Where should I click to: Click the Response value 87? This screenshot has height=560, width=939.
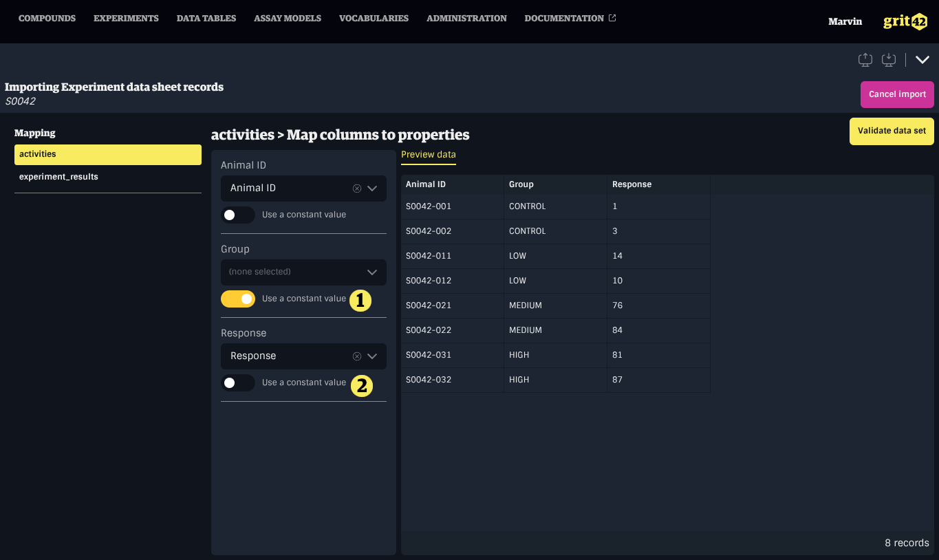click(659, 380)
